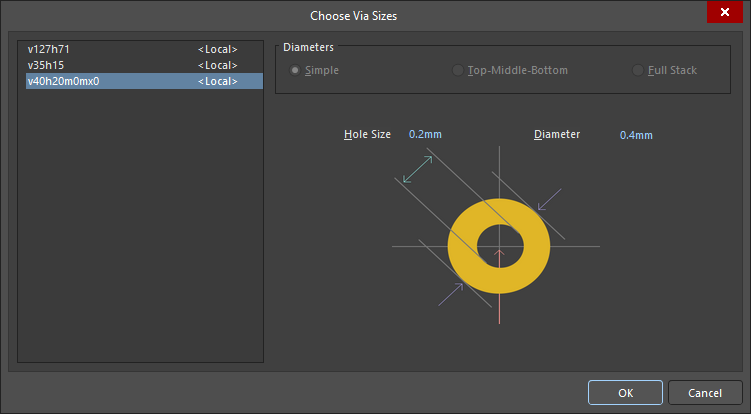This screenshot has width=751, height=414.
Task: Click the Local tag beside v35h15
Action: coord(217,65)
